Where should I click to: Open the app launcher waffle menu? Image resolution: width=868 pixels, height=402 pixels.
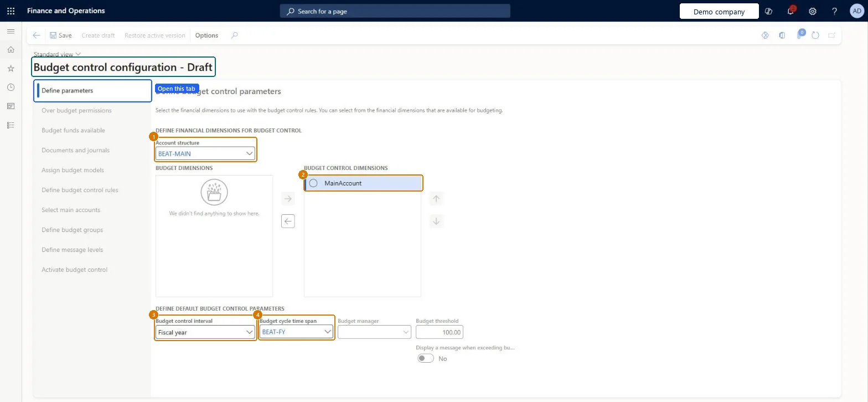pos(11,11)
